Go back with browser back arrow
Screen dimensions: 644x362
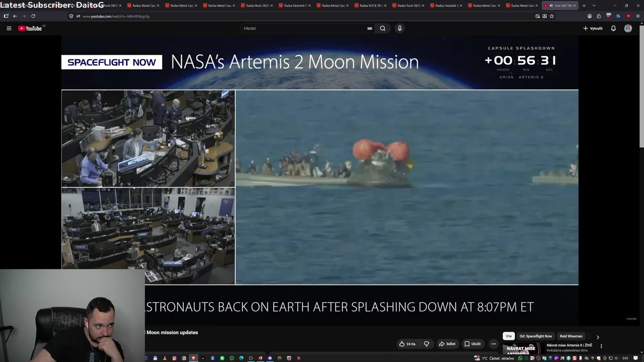(15, 16)
